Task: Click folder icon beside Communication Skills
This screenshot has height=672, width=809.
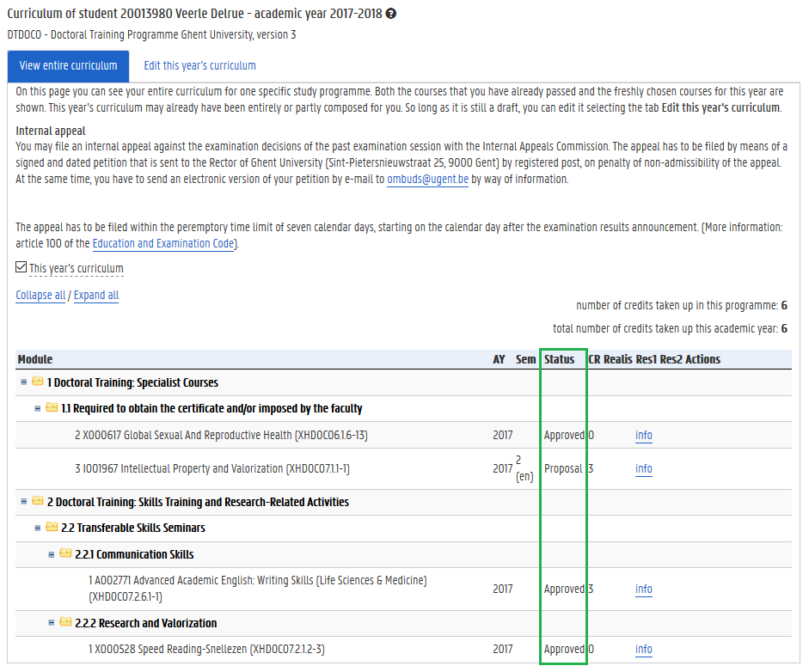Action: 65,554
